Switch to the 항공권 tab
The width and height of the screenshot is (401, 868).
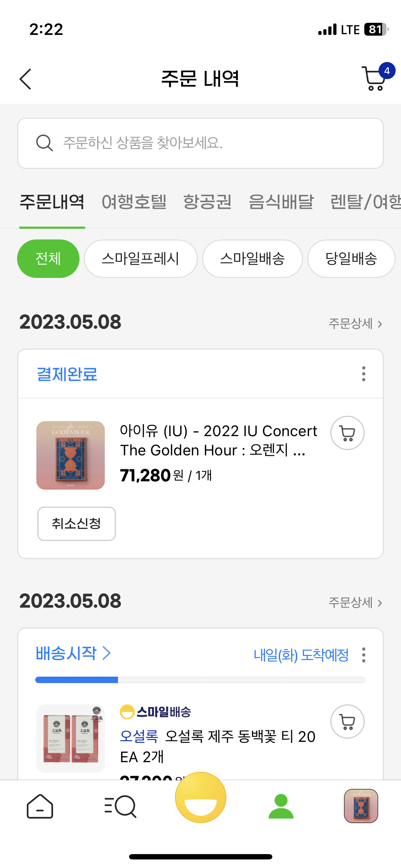pyautogui.click(x=207, y=202)
